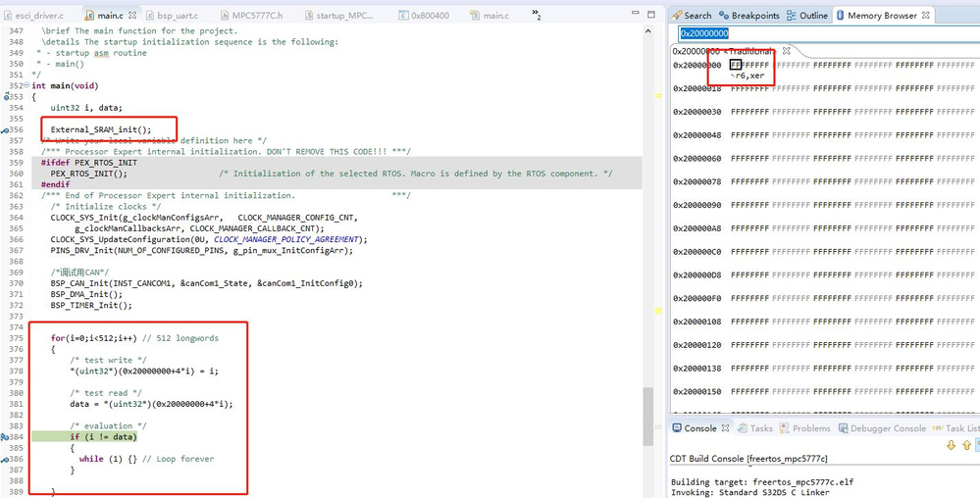Select the Memory Browser tab
Viewport: 980px width, 498px height.
pos(878,16)
